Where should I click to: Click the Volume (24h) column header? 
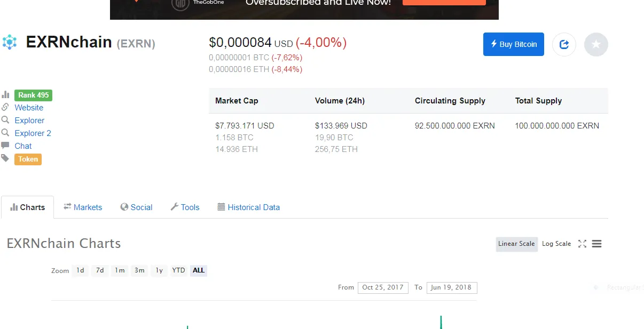click(340, 101)
